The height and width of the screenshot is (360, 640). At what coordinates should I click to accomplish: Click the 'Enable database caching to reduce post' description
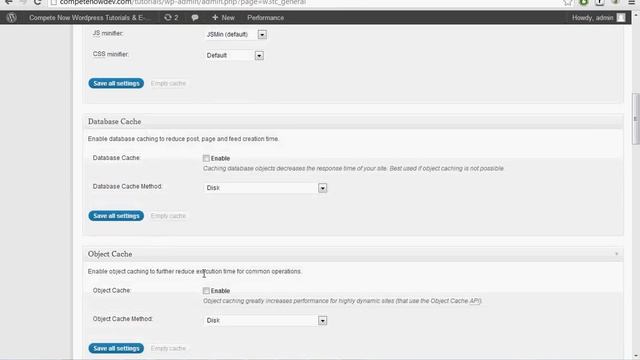coord(183,139)
